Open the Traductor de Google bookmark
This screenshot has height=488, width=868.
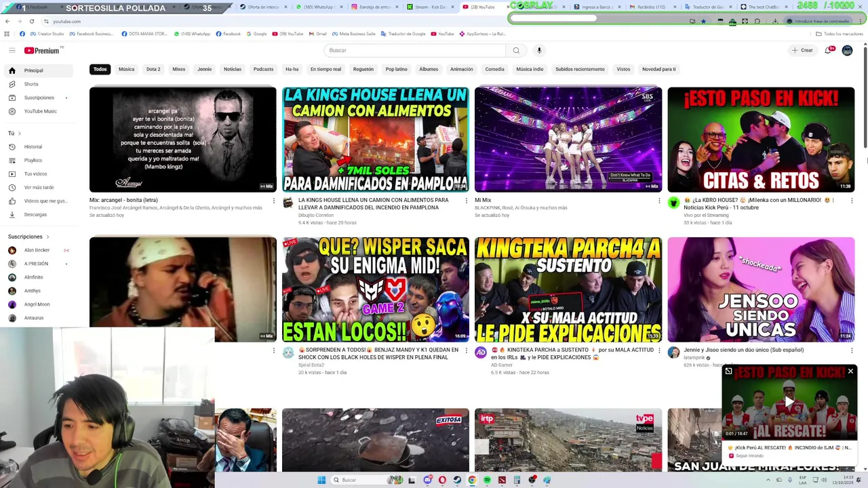pos(403,33)
